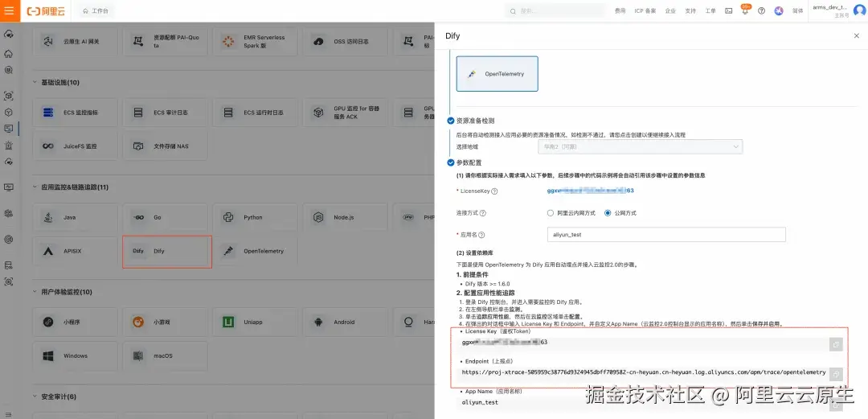
Task: Open the Python integration card
Action: click(256, 217)
